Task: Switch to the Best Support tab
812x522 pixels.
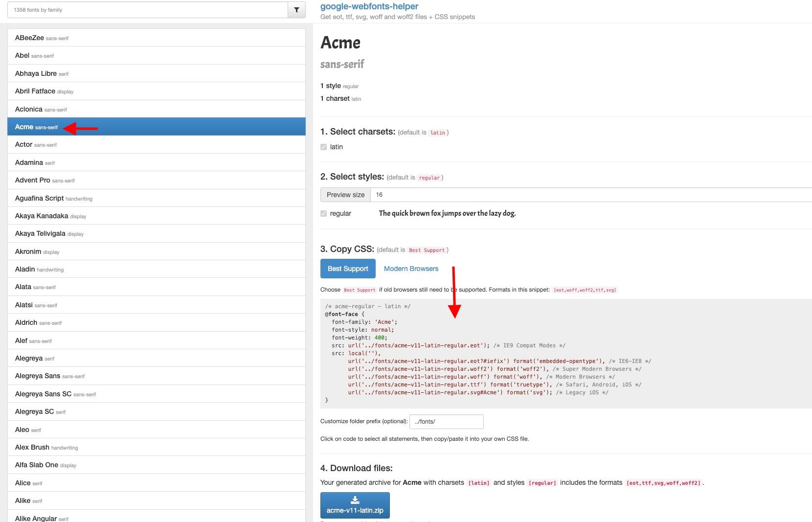Action: (x=348, y=269)
